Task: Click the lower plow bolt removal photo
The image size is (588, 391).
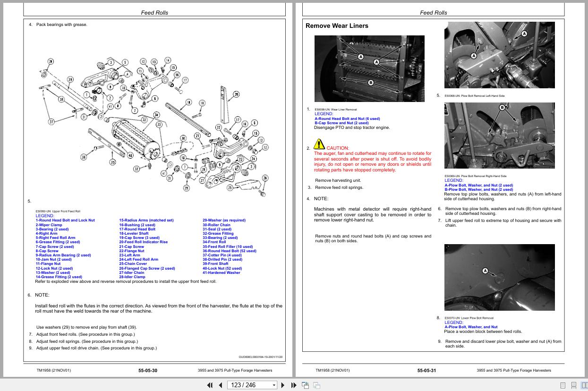Action: 499,277
